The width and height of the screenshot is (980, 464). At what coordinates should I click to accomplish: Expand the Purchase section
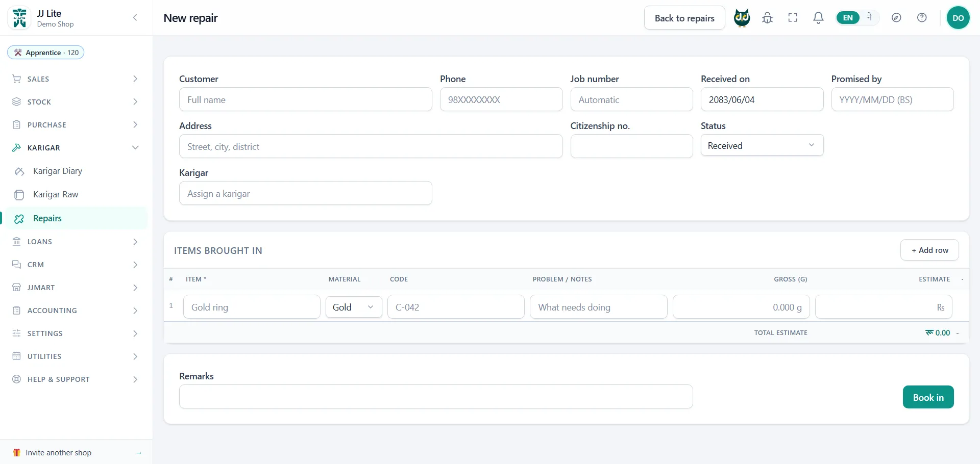76,125
